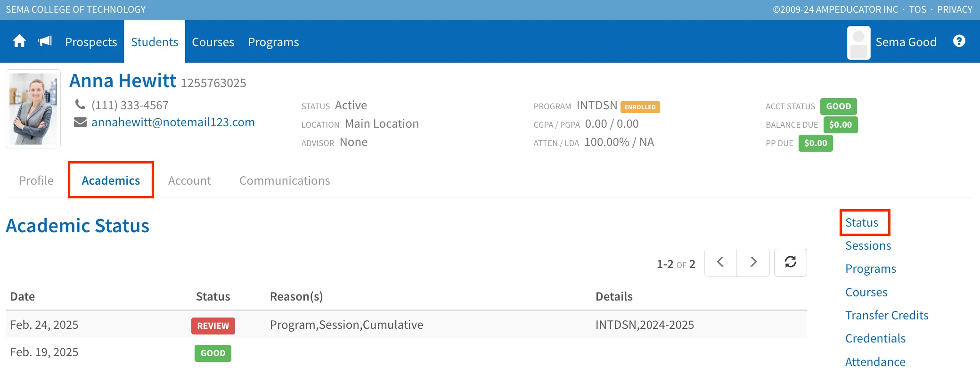Switch to the Profile tab
The width and height of the screenshot is (980, 375).
pos(36,180)
